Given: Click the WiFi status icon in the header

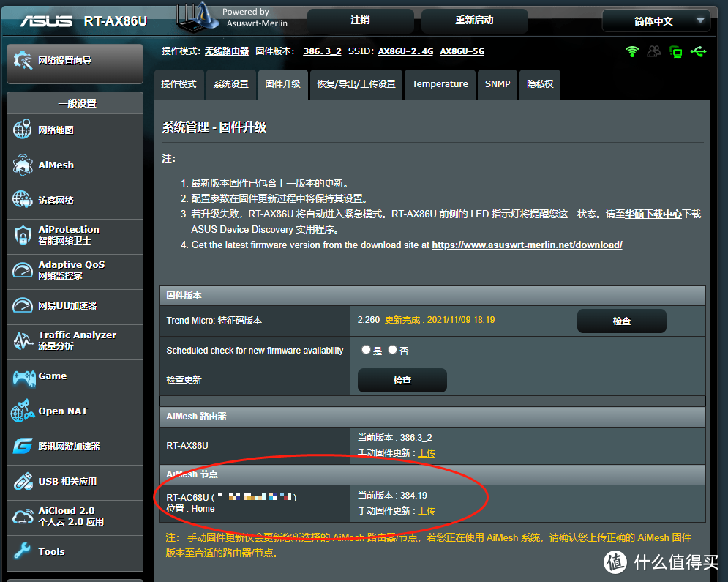Looking at the screenshot, I should pyautogui.click(x=631, y=51).
